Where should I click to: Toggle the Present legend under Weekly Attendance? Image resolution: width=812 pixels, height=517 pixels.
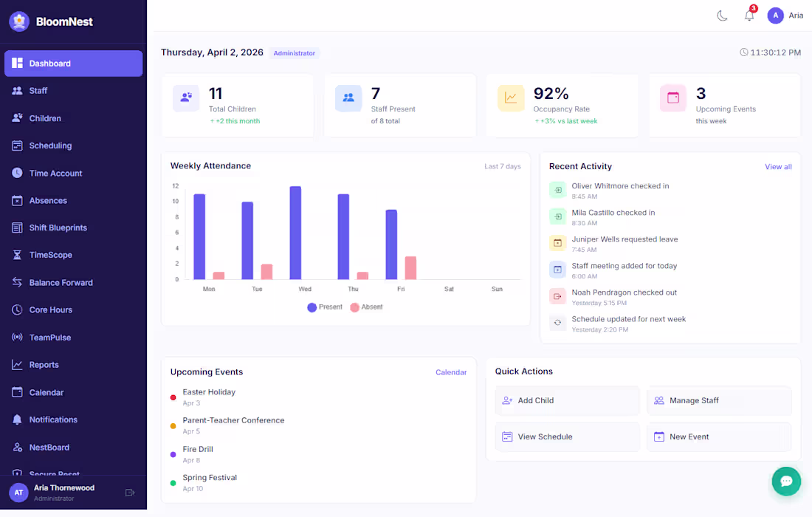pos(325,307)
